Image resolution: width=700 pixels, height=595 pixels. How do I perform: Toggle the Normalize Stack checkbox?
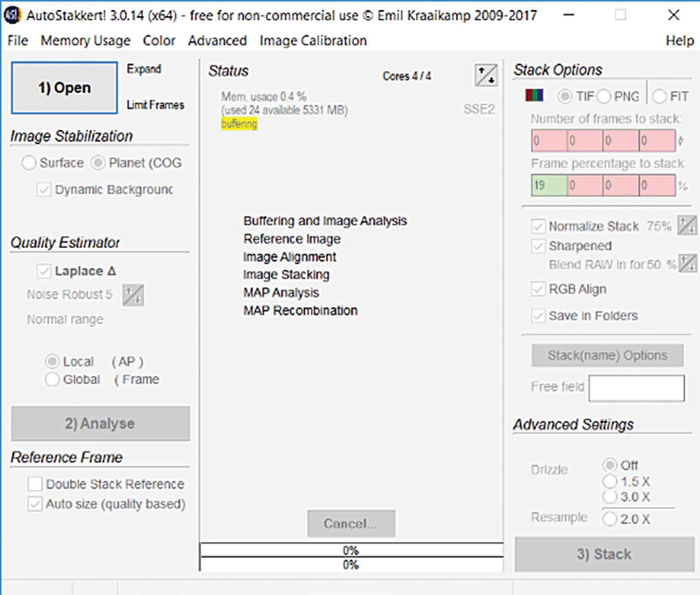coord(538,226)
